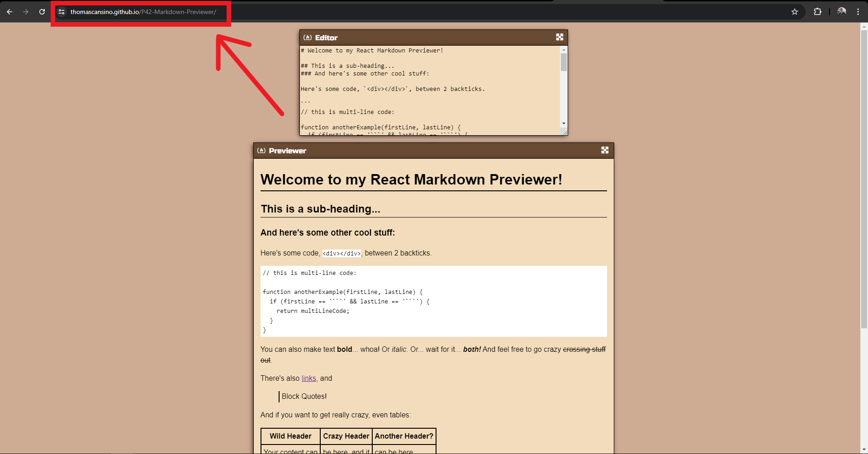Maximize the Previewer panel

(x=605, y=150)
